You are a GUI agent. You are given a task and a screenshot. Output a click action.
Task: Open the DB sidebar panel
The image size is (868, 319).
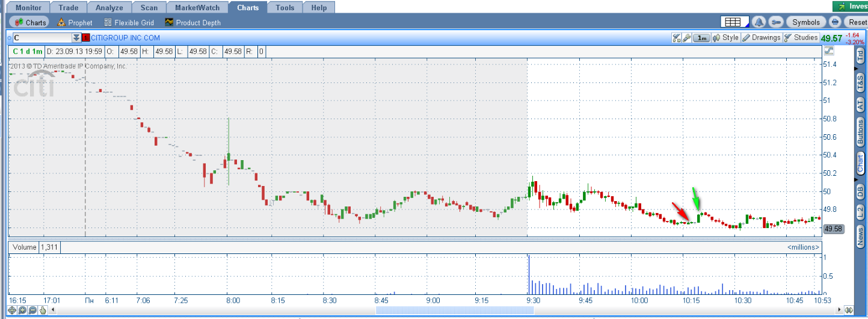pos(860,191)
